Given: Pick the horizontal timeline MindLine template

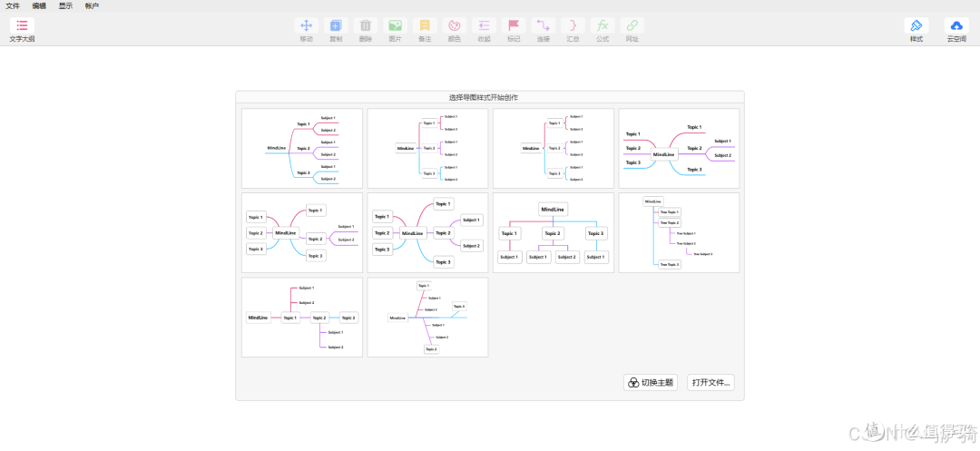Looking at the screenshot, I should click(302, 318).
